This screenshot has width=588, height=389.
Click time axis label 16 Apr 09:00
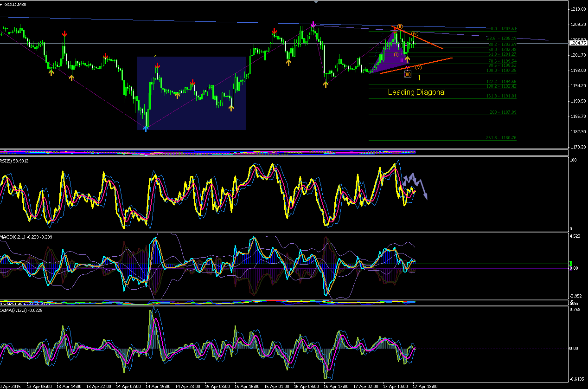click(307, 386)
